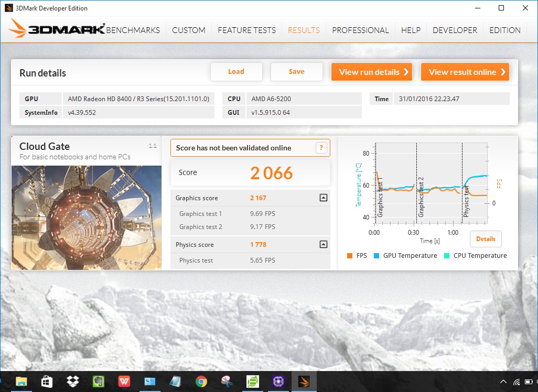Go to the PROFESSIONAL tab

[x=360, y=30]
